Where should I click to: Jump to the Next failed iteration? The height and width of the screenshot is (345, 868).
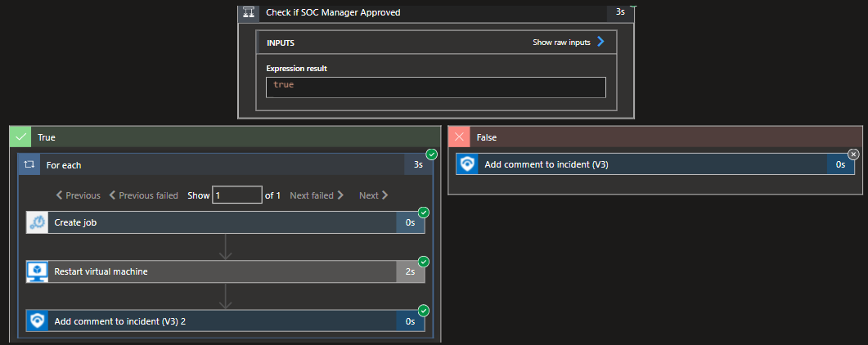(x=317, y=195)
